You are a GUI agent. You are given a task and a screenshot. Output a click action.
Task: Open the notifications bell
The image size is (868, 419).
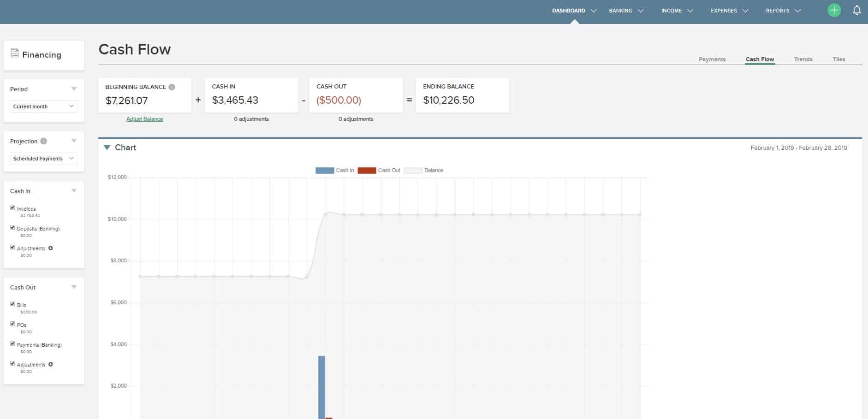tap(856, 10)
